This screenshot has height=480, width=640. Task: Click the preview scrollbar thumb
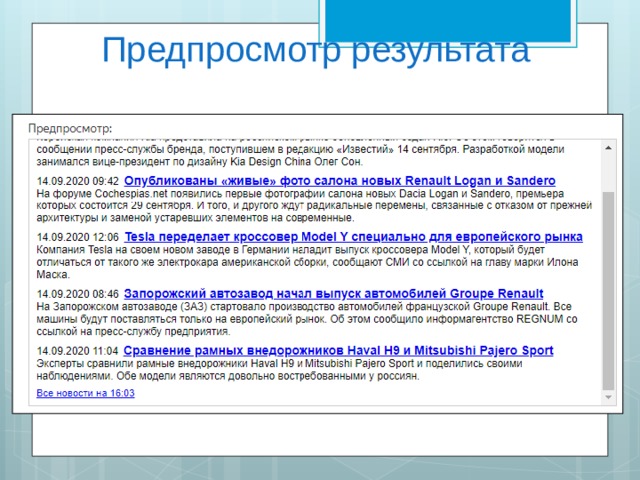pyautogui.click(x=608, y=291)
